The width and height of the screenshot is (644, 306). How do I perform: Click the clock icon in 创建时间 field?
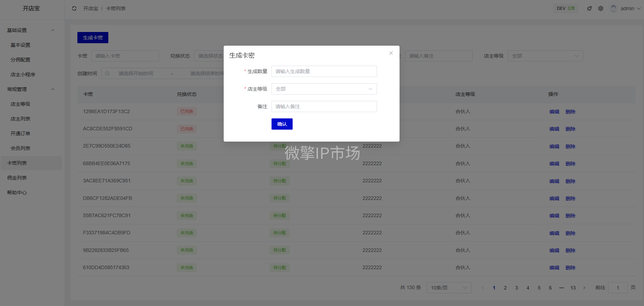(x=107, y=73)
